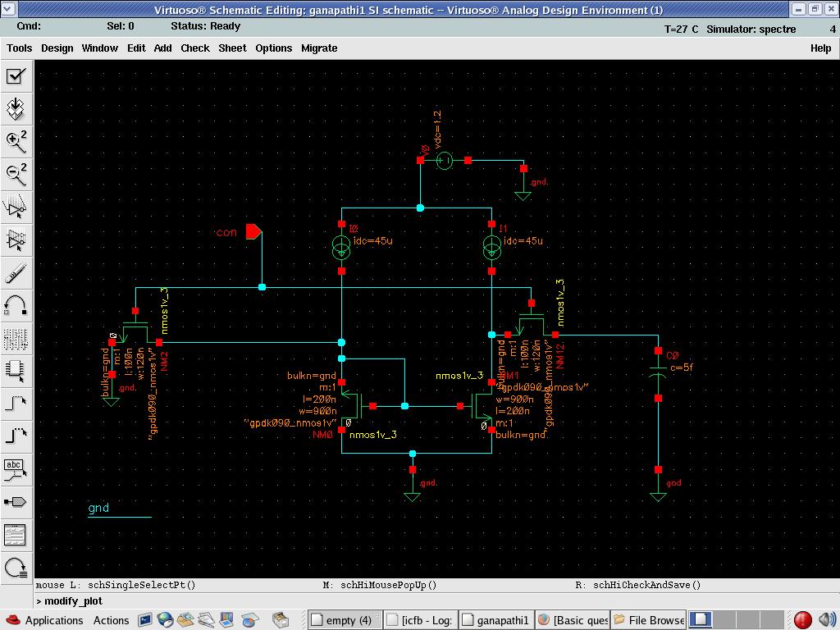Screen dimensions: 840x630
Task: Select the Stretch tool icon
Action: pos(16,207)
